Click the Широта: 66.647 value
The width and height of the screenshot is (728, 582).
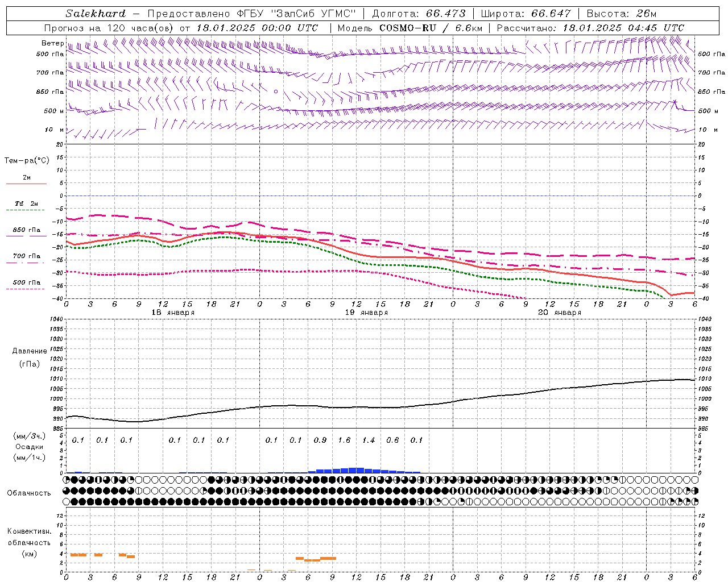pos(526,14)
